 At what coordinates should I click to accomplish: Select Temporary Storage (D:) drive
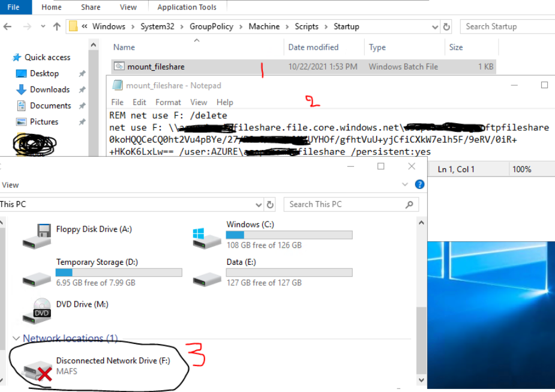tap(102, 273)
